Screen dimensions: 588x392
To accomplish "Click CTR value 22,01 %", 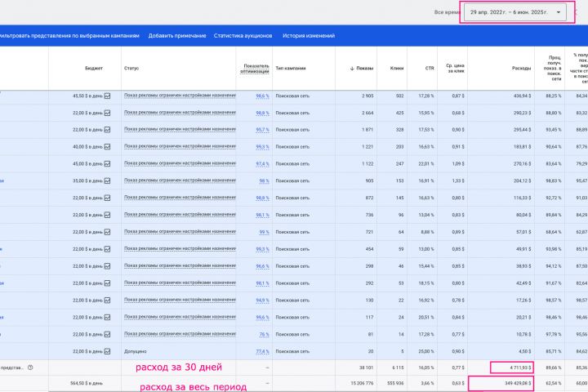I will 426,164.
